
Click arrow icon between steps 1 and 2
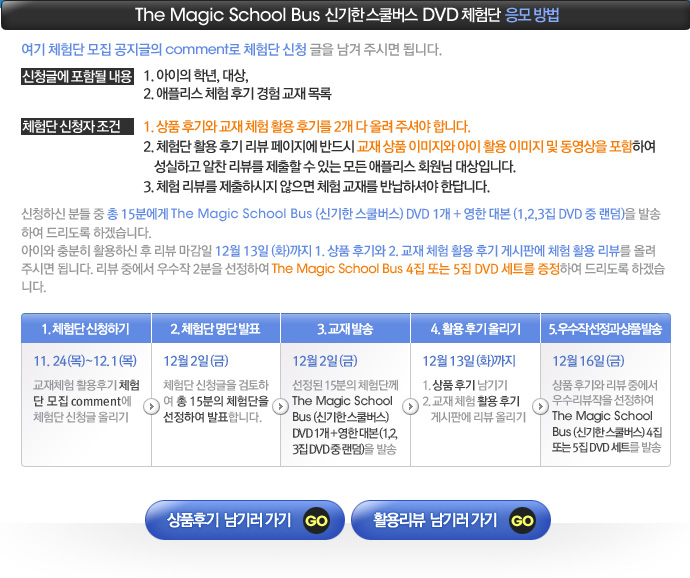pyautogui.click(x=149, y=406)
